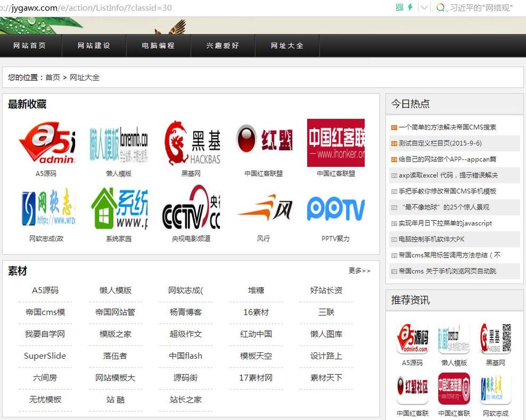Image resolution: width=526 pixels, height=420 pixels.
Task: Open article 实现年月日下拉菜单的javascript
Action: tap(445, 223)
